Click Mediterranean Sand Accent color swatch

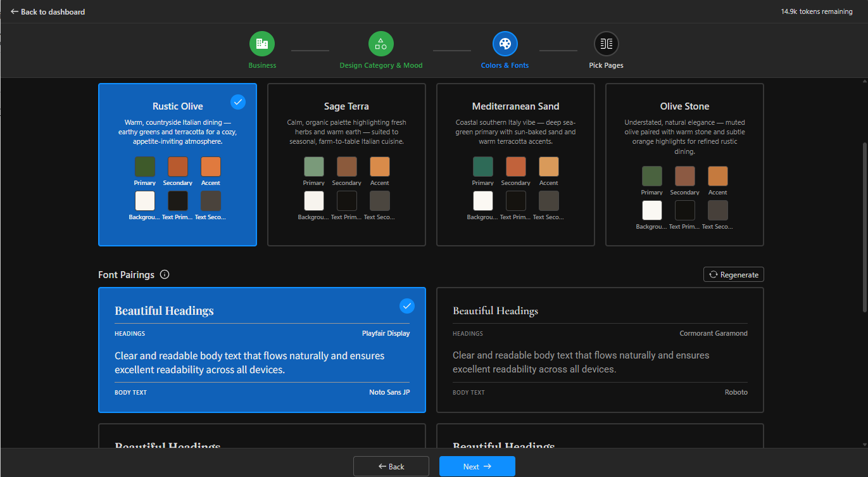pyautogui.click(x=549, y=167)
